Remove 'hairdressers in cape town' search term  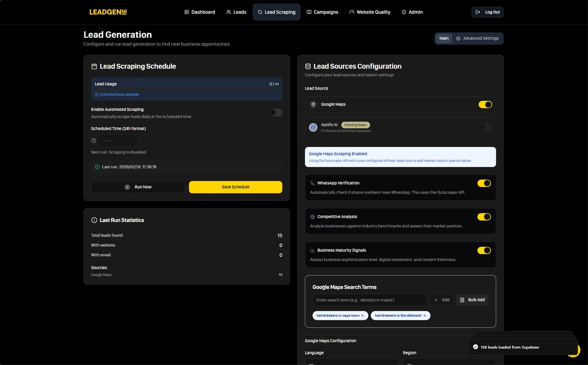pos(362,316)
